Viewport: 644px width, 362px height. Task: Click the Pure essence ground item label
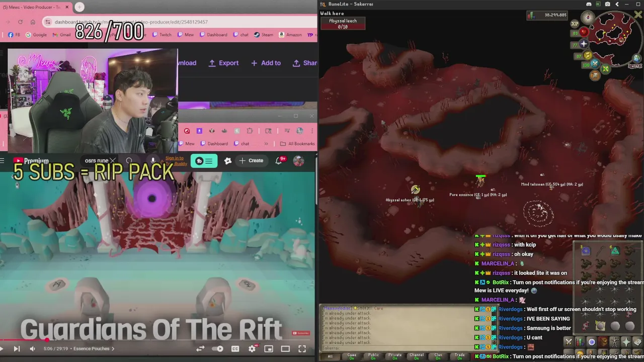(x=478, y=195)
